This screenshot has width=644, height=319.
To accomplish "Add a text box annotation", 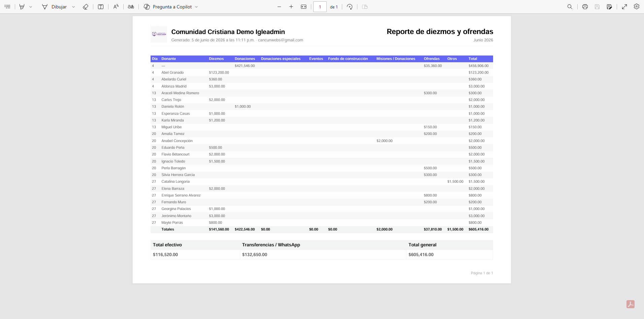I will [x=101, y=7].
